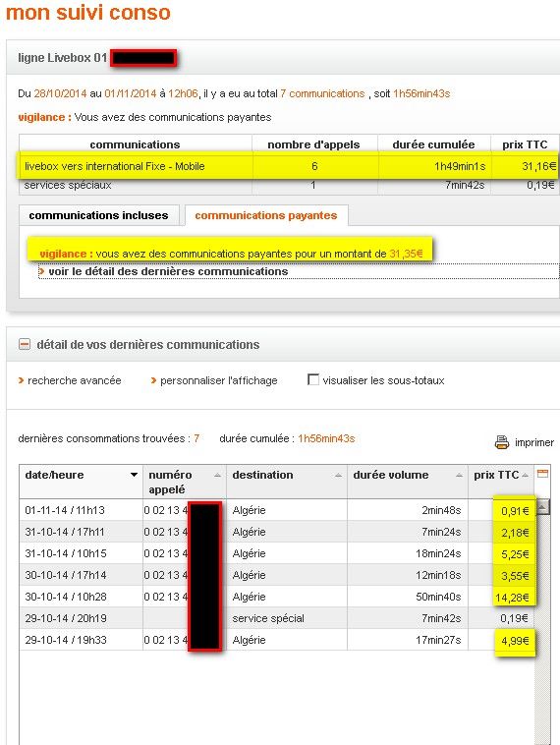Screen dimensions: 560x745
Task: Select the livebox vers international Fixe - Mobile row
Action: 288,166
